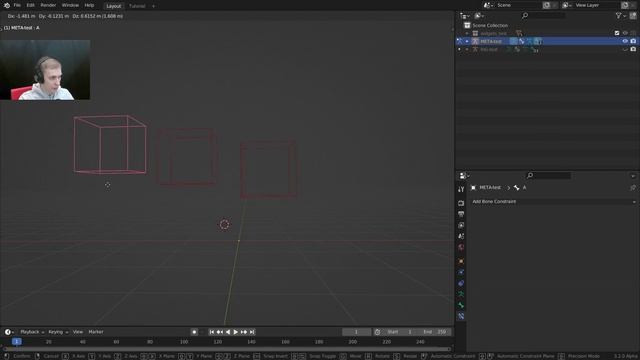The image size is (640, 360).
Task: Toggle the pin icon in Properties header
Action: click(633, 188)
